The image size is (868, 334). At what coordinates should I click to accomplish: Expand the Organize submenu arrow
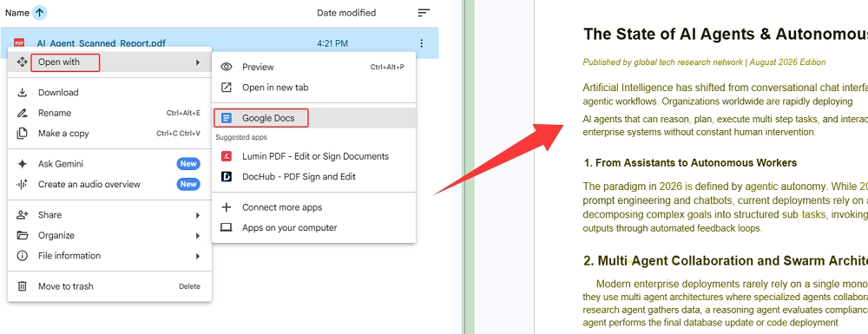pyautogui.click(x=198, y=236)
